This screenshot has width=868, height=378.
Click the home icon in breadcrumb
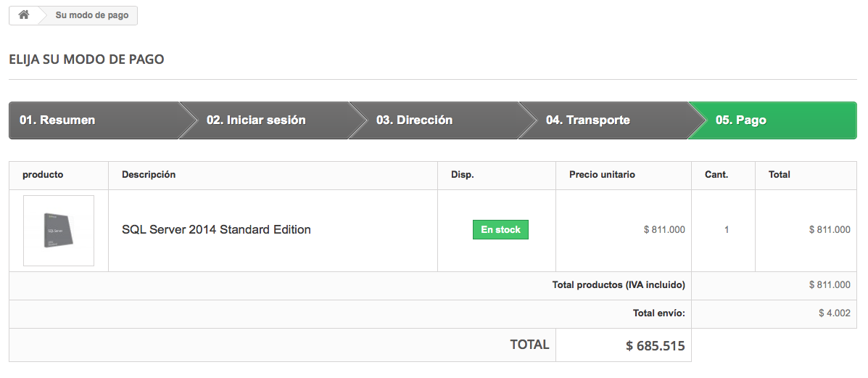click(x=23, y=15)
